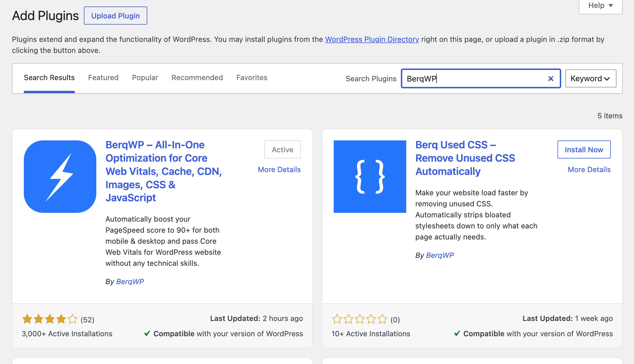Click the (52) review count
This screenshot has height=364, width=634.
pos(88,320)
